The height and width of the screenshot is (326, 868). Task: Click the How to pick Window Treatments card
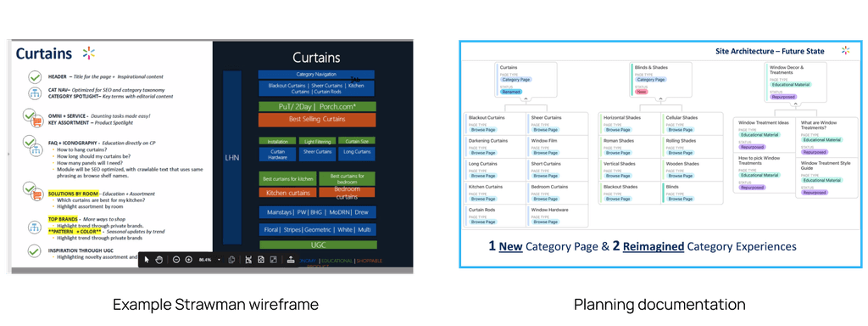764,173
